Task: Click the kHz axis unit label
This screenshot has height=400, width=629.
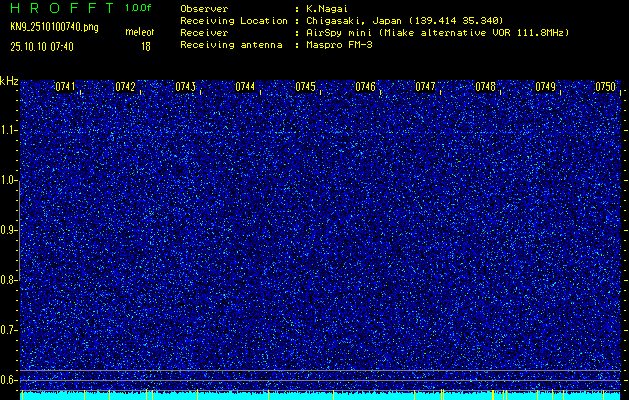Action: pyautogui.click(x=9, y=81)
